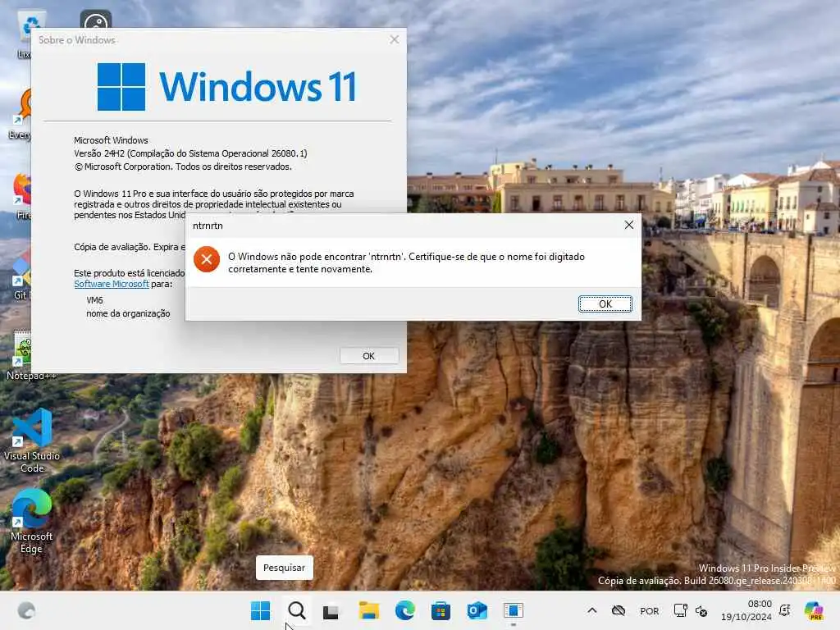Viewport: 840px width, 630px height.
Task: Click OK in the ntrnrtn error dialog
Action: 605,304
